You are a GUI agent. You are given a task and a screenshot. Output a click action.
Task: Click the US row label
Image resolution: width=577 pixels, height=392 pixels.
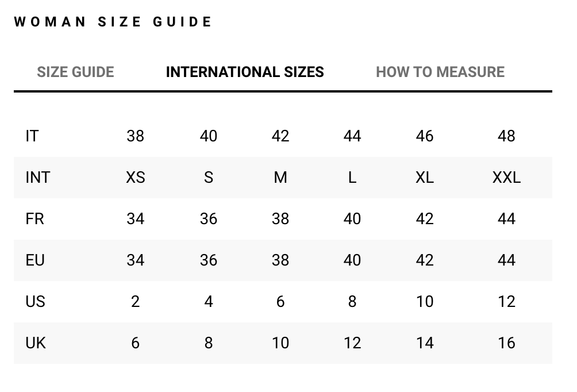click(35, 302)
